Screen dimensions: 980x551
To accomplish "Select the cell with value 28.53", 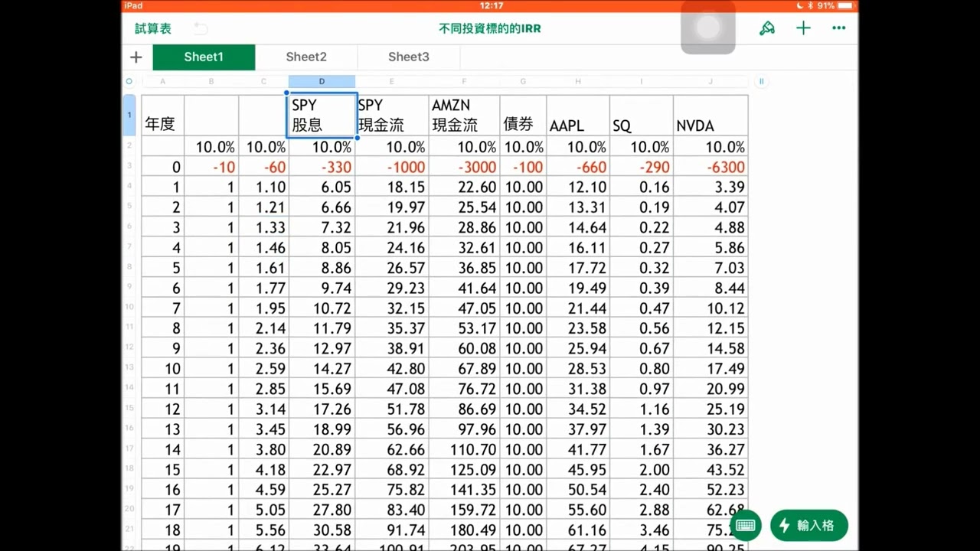I will 578,369.
